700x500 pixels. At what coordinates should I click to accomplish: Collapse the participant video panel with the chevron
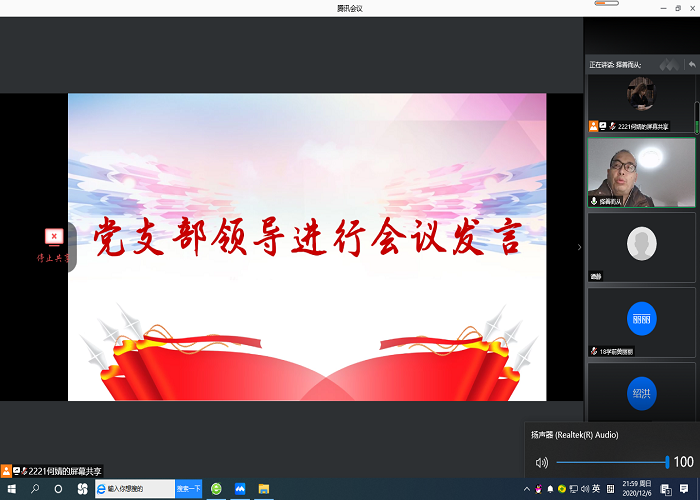pos(579,247)
